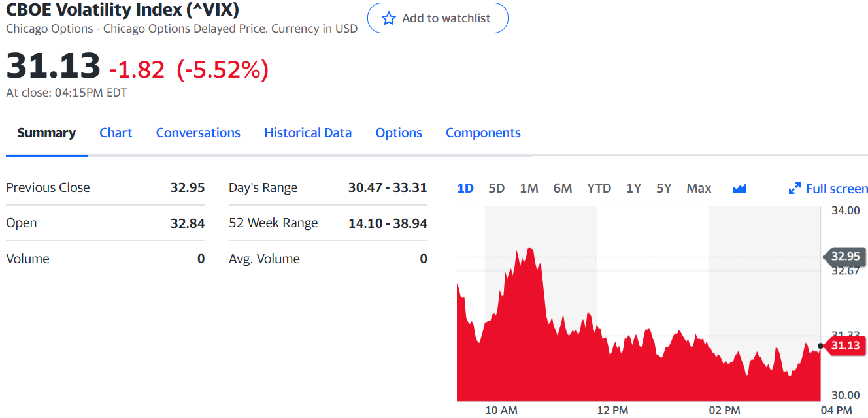Screen dimensions: 868x418
Task: Click the 30.00 y-axis label
Action: click(x=846, y=395)
